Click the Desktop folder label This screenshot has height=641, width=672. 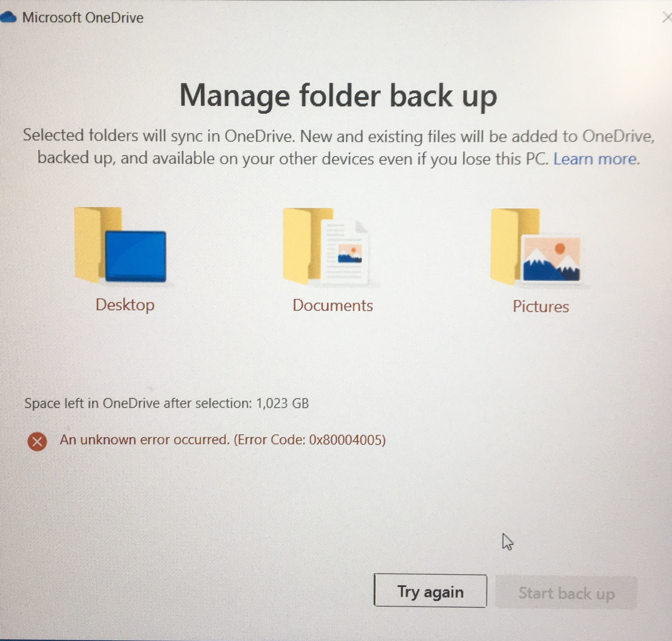click(x=125, y=305)
